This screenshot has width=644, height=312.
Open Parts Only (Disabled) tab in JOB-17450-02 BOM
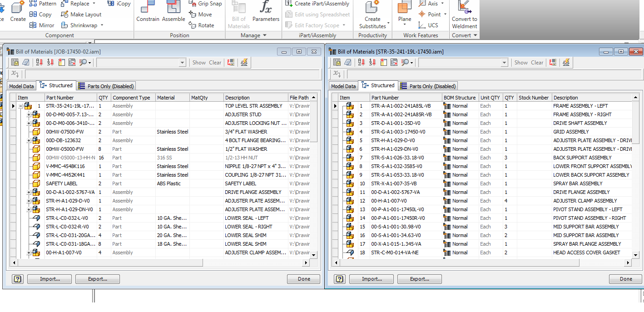pos(106,86)
